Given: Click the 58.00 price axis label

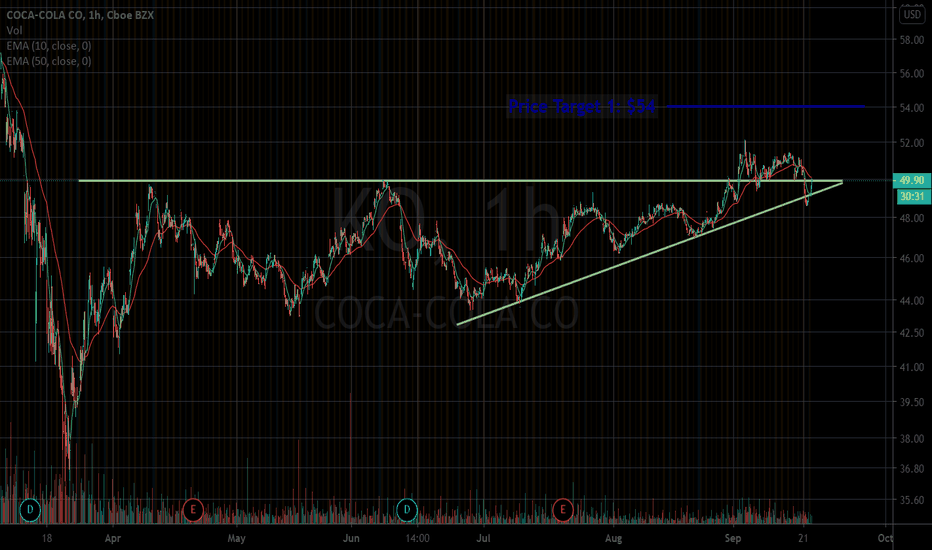Looking at the screenshot, I should click(x=912, y=40).
